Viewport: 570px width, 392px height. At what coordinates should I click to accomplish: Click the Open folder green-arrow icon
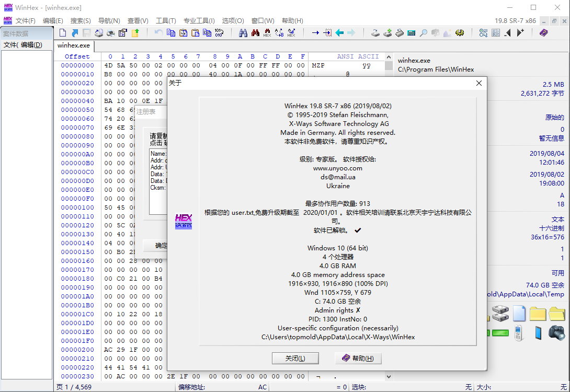point(135,33)
